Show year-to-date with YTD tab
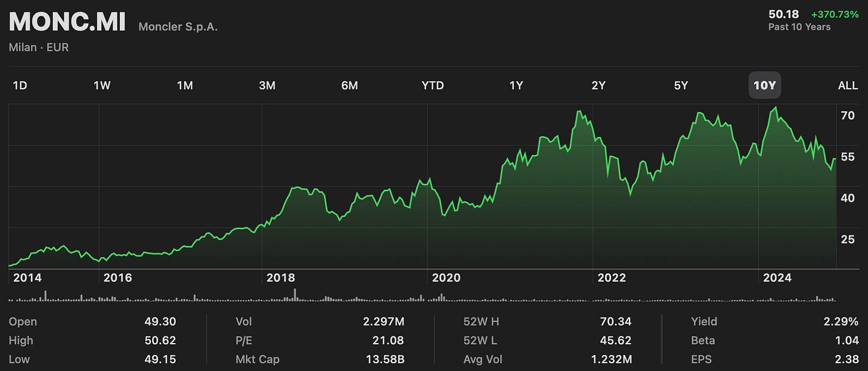 pos(433,85)
